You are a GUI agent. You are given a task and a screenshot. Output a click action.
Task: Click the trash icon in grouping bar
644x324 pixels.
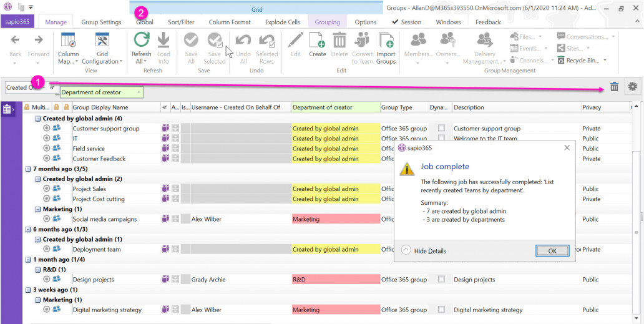click(x=614, y=86)
